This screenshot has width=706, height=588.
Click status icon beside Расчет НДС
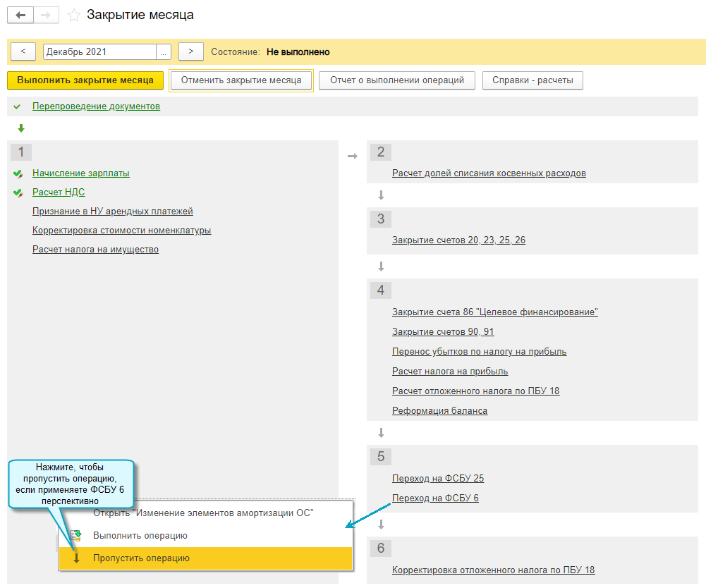(x=18, y=192)
